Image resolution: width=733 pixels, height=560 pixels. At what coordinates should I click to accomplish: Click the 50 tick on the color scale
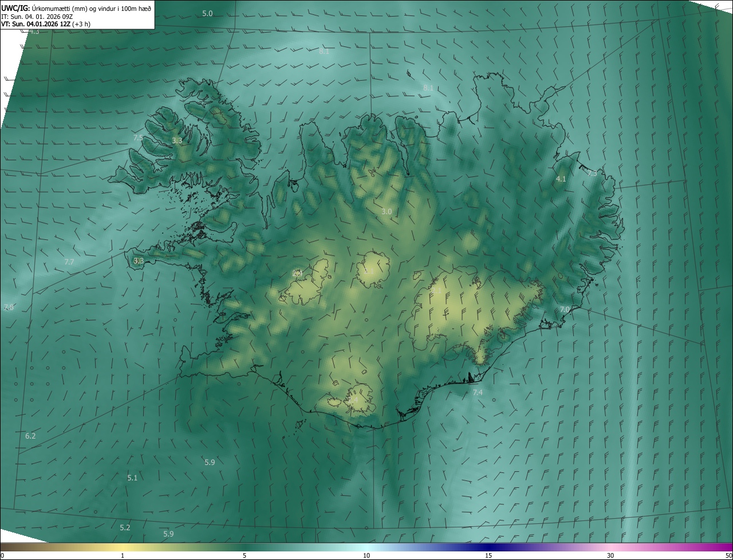point(728,556)
